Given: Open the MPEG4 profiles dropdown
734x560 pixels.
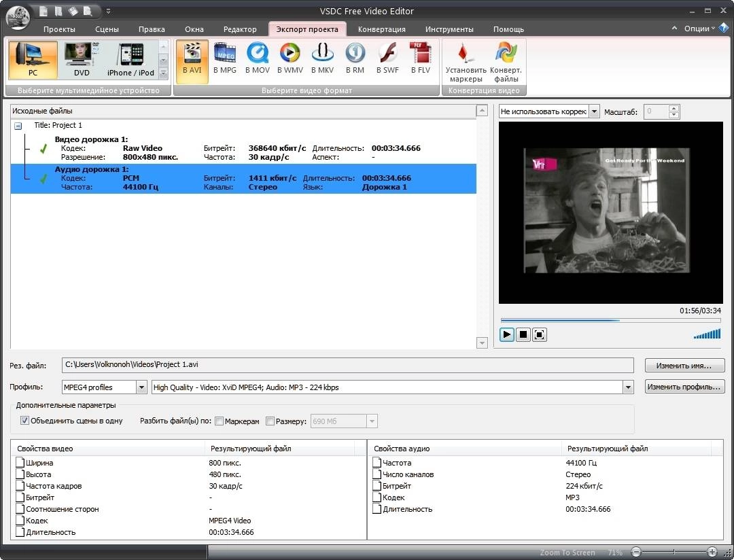Looking at the screenshot, I should [x=141, y=387].
